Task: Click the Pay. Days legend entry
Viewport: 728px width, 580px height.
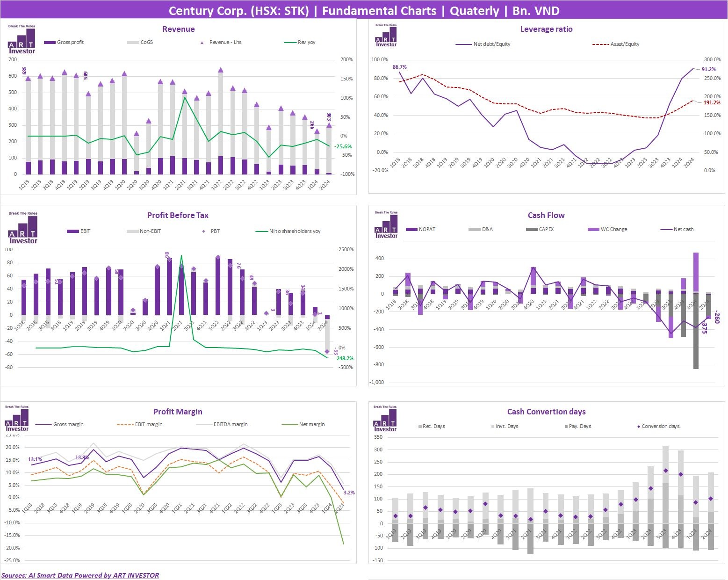Action: 578,427
